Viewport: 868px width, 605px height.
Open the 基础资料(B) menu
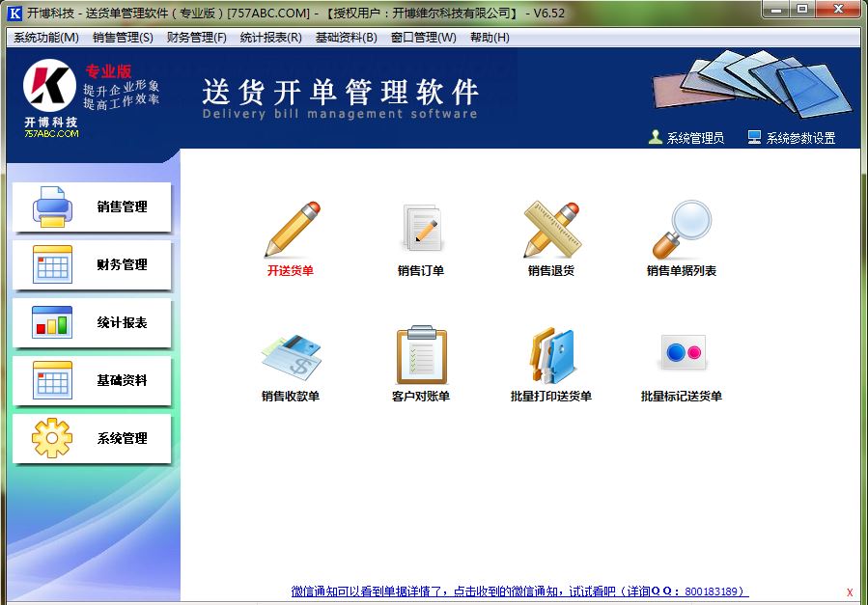[346, 38]
